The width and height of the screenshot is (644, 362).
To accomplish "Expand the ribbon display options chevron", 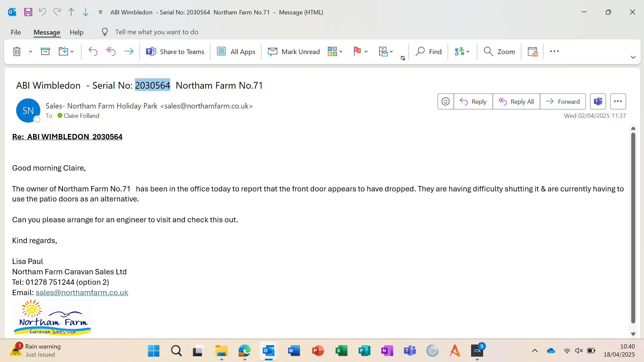I will coord(633,57).
